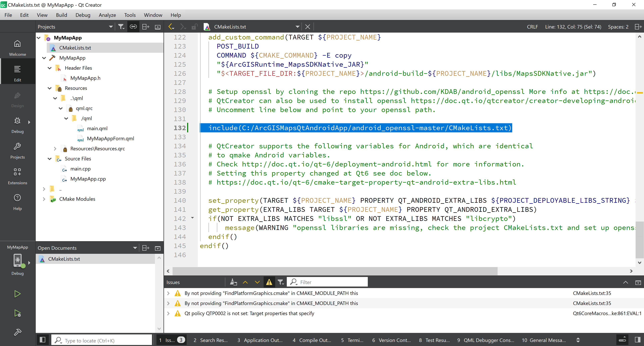Click the Build hammer icon
Viewport: 644px width, 346px height.
17,332
